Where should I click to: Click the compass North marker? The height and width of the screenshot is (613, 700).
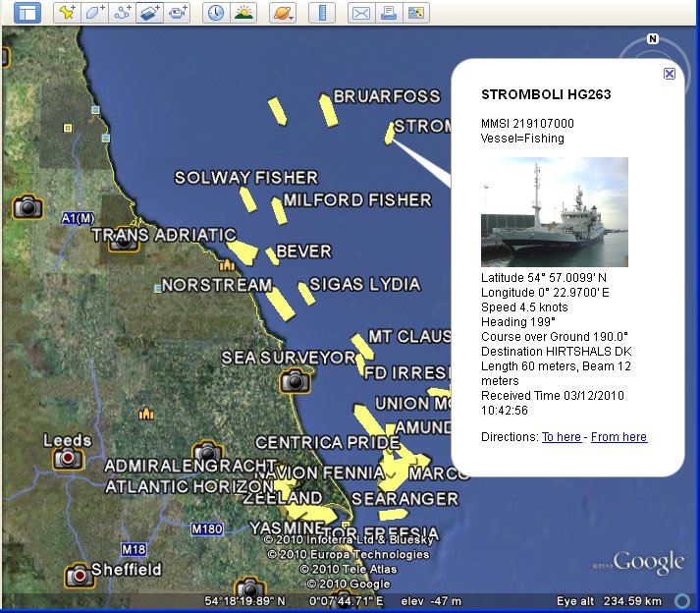click(x=653, y=39)
